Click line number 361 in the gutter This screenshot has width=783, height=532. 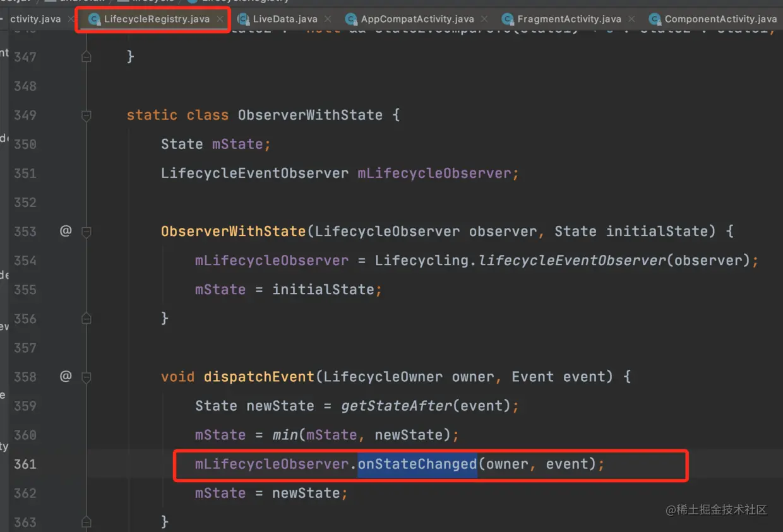coord(25,464)
